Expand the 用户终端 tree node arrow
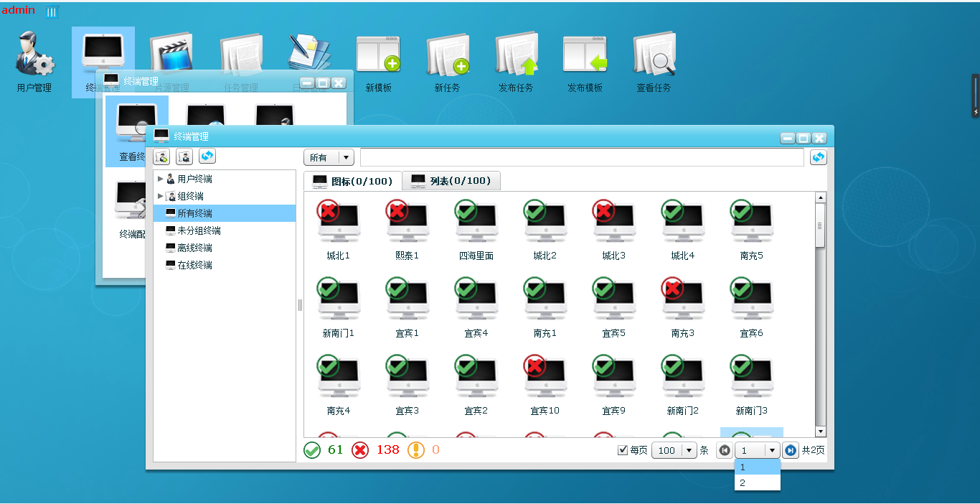Screen dimensions: 980x504 click(161, 179)
